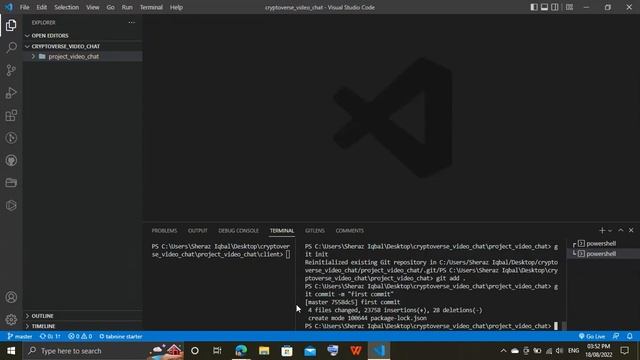640x360 pixels.
Task: Open the Manage settings gear
Action: pos(11,319)
